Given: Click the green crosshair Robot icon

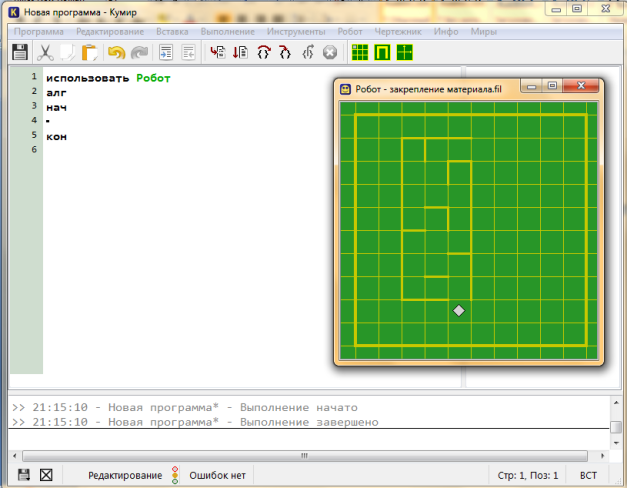Looking at the screenshot, I should pos(405,52).
